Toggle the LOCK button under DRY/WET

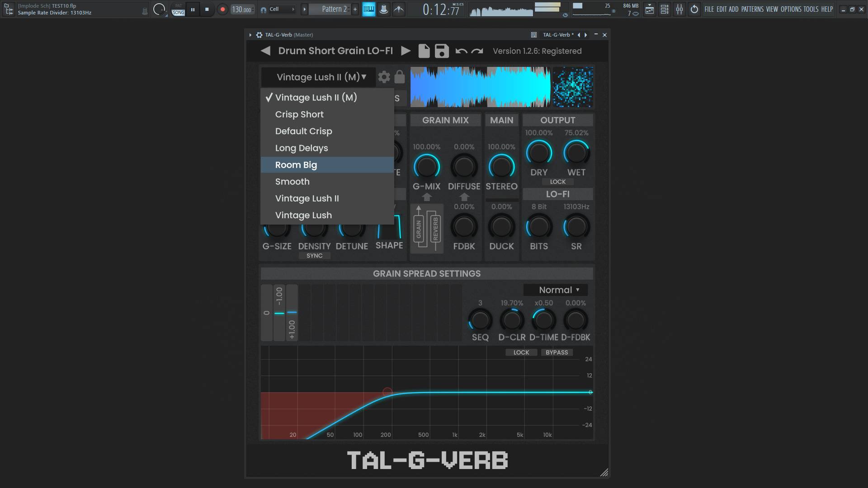pos(557,182)
